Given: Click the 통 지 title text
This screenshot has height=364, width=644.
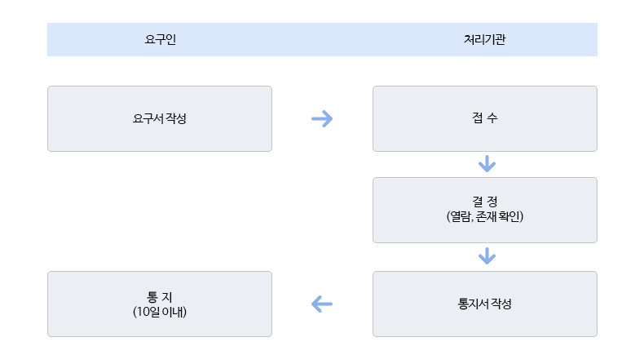Looking at the screenshot, I should point(160,297).
